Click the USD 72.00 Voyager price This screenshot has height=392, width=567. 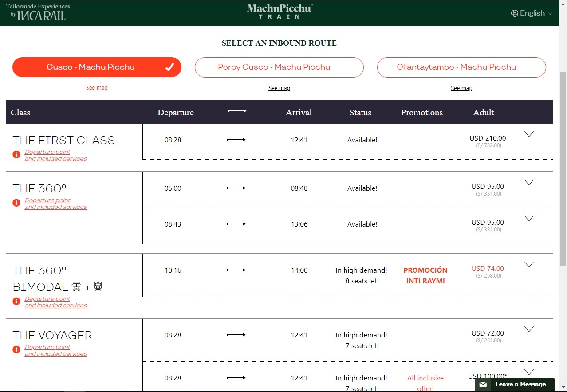coord(488,333)
